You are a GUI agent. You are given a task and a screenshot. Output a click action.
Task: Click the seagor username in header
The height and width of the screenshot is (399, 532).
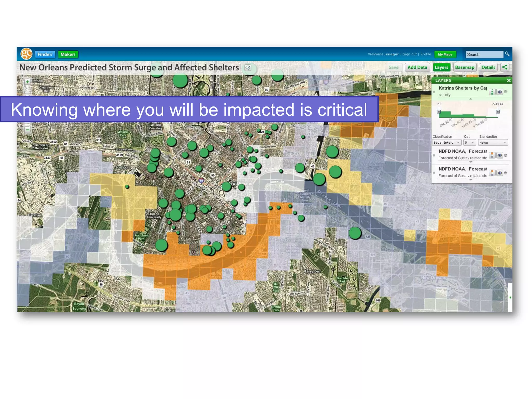click(x=392, y=54)
